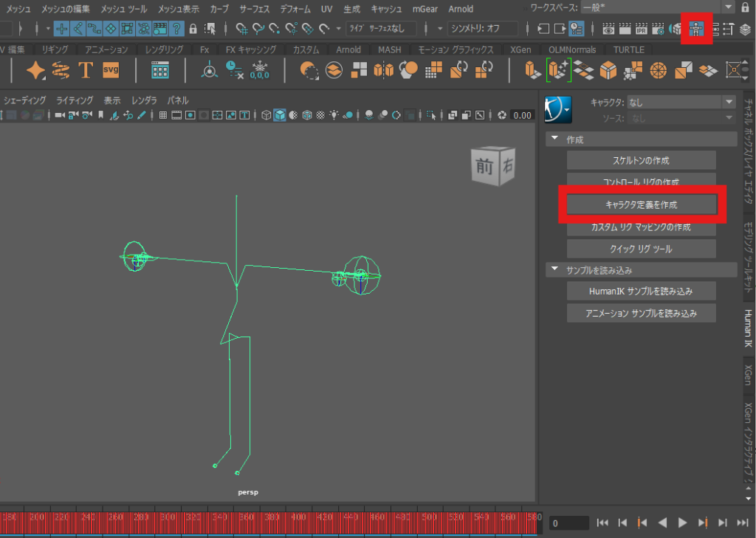Open the HumanIK blue figure menu button

[x=558, y=109]
